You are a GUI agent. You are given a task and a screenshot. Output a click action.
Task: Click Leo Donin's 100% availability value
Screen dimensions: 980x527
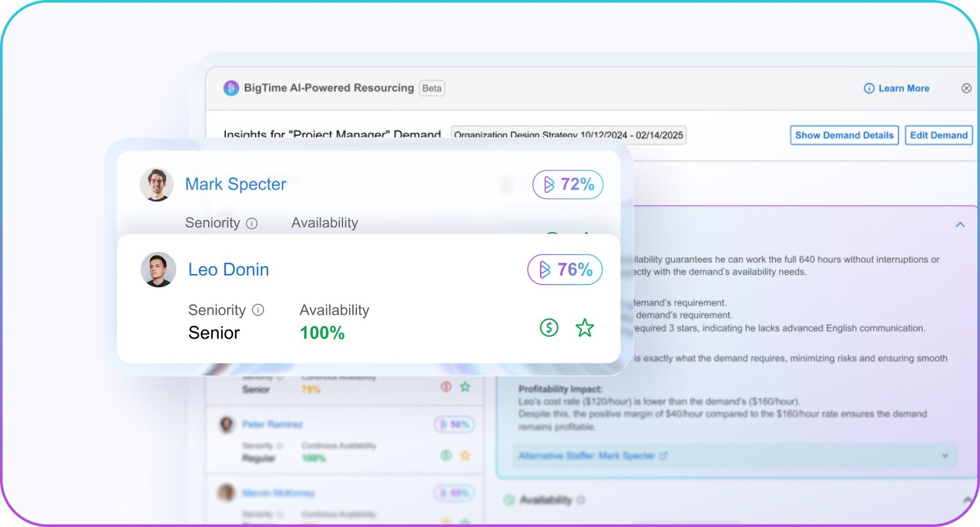pyautogui.click(x=323, y=333)
